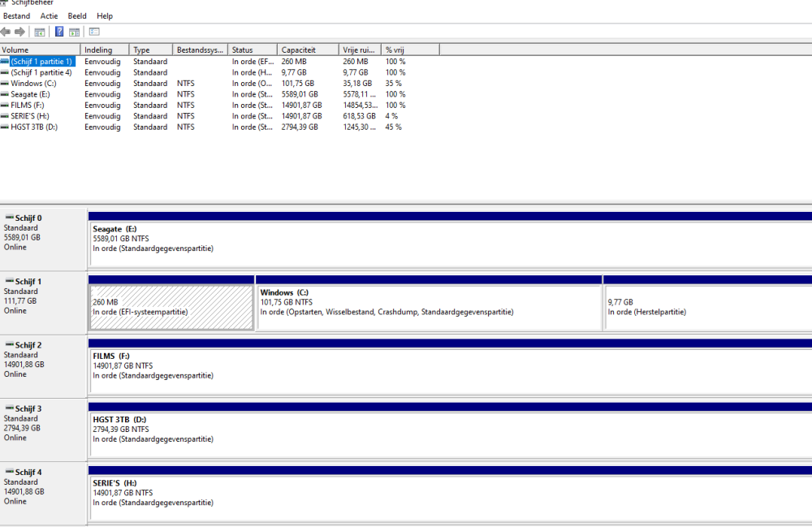Screen dimensions: 812x527
Task: Click the blue Help question mark icon
Action: 59,32
